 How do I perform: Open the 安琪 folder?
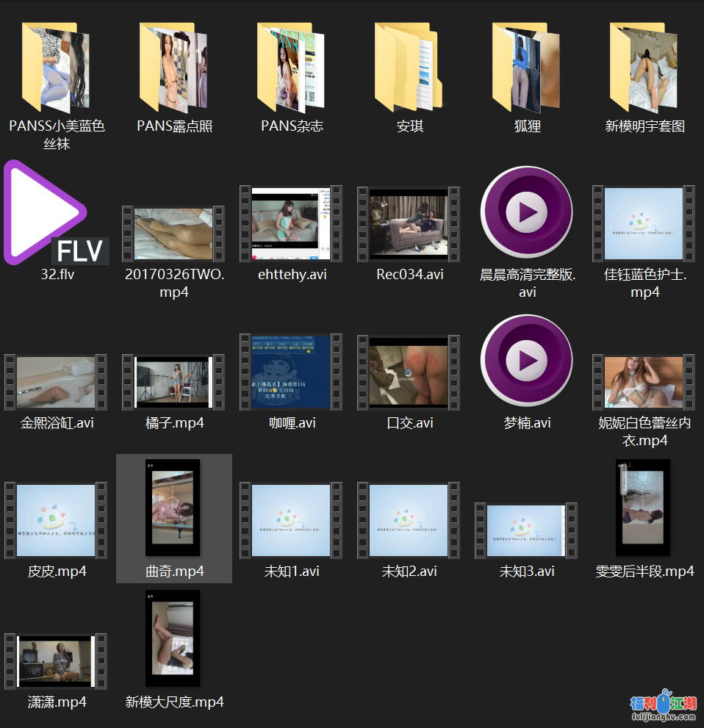409,68
